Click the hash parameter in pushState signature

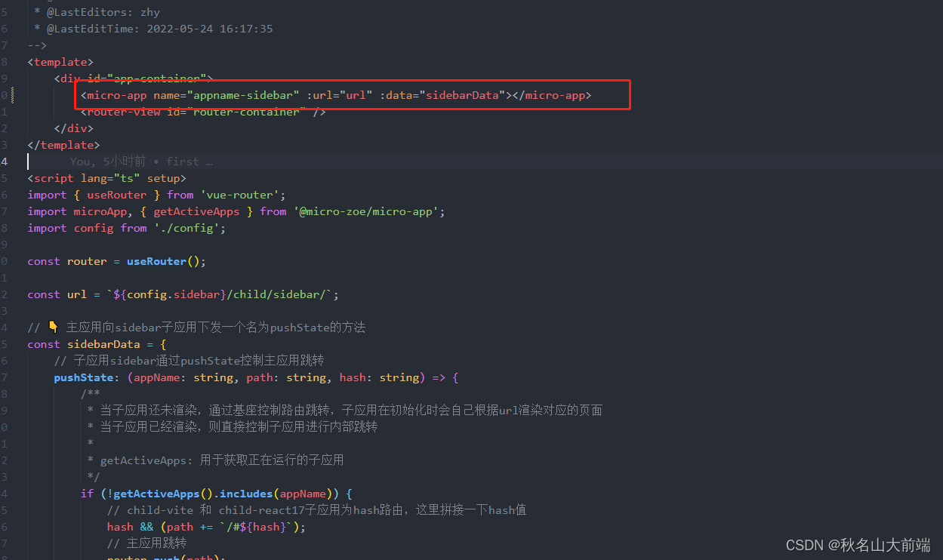pos(353,377)
